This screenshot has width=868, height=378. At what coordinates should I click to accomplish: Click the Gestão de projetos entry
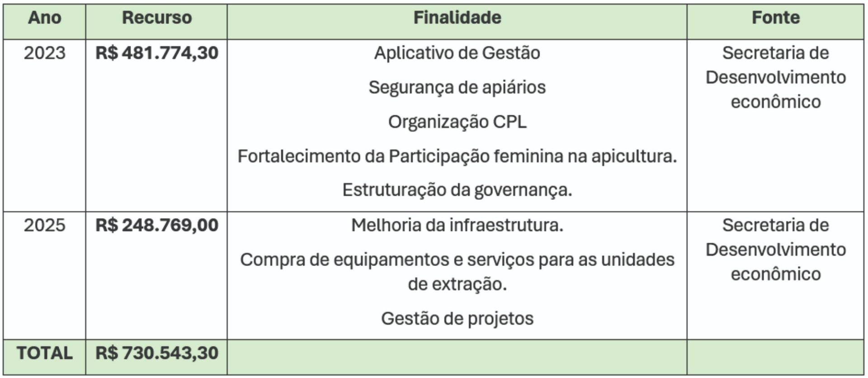[457, 318]
